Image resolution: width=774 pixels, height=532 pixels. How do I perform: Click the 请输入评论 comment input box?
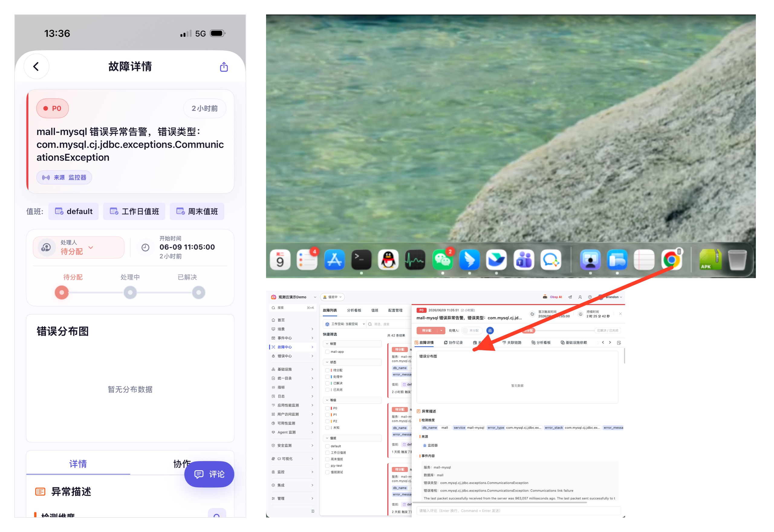coord(519,511)
